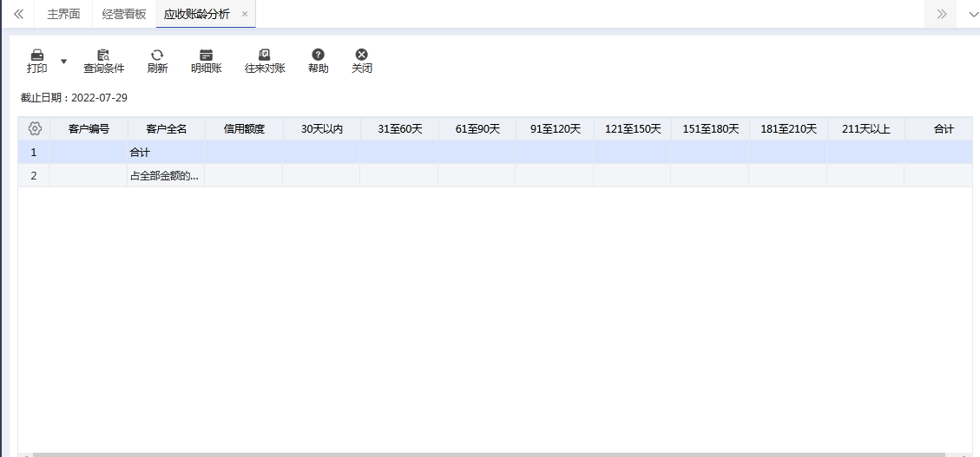Sort by 客户编号 column header
The image size is (980, 457).
(x=89, y=129)
